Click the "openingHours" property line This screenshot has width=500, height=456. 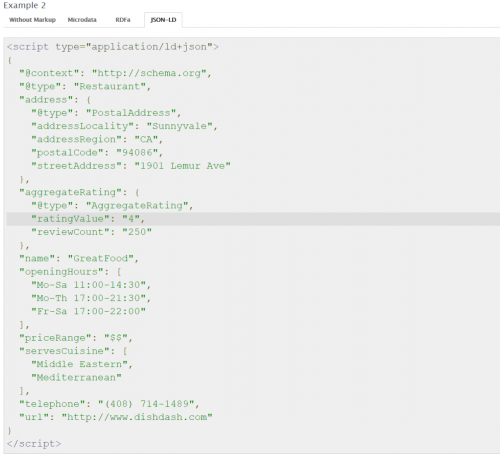(x=70, y=272)
